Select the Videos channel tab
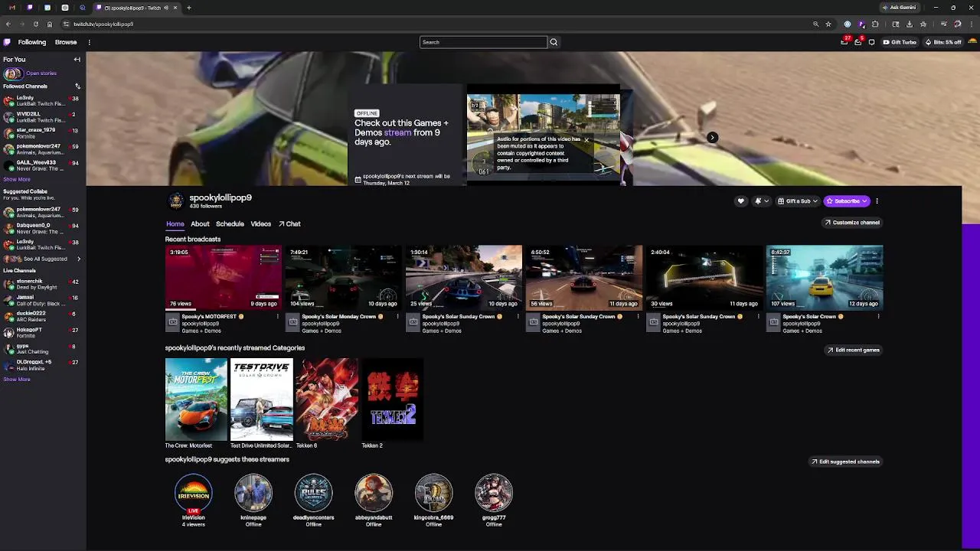 pyautogui.click(x=260, y=223)
